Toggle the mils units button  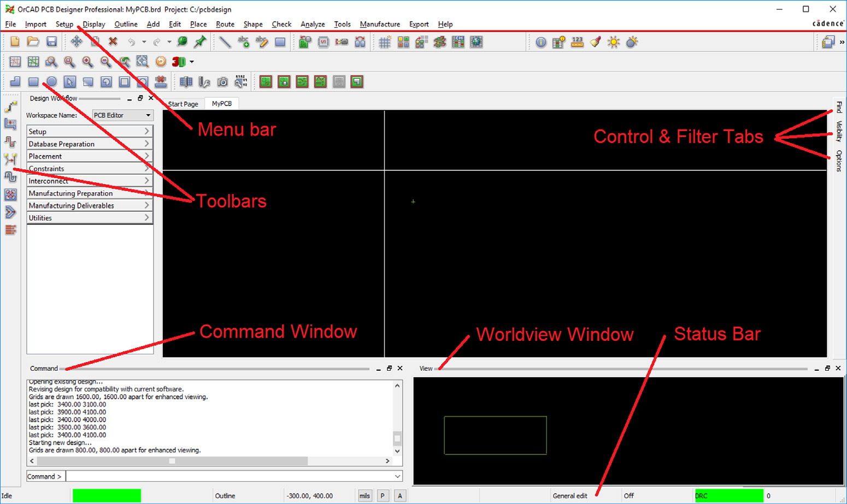[x=364, y=496]
